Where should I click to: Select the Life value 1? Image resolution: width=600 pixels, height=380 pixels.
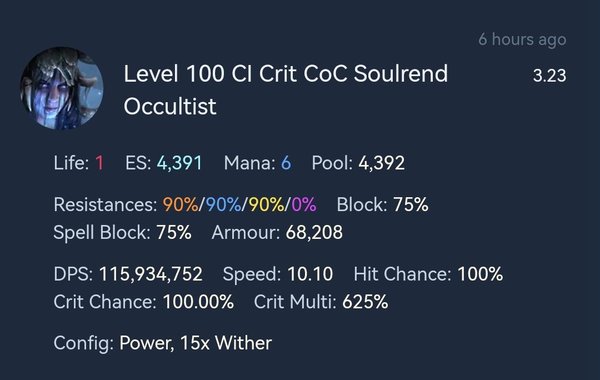[99, 163]
